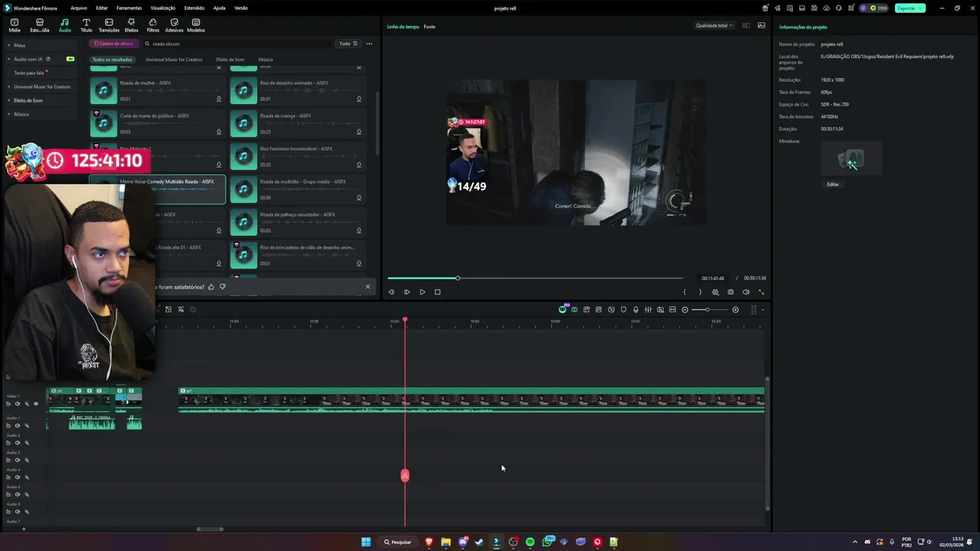980x551 pixels.
Task: Play the preview video
Action: [422, 292]
